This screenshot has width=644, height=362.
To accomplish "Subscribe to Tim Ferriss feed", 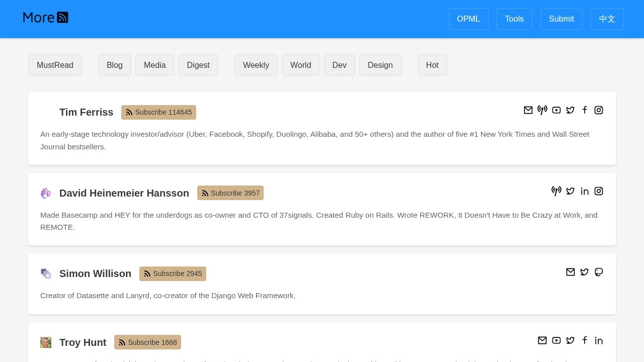I will tap(158, 112).
